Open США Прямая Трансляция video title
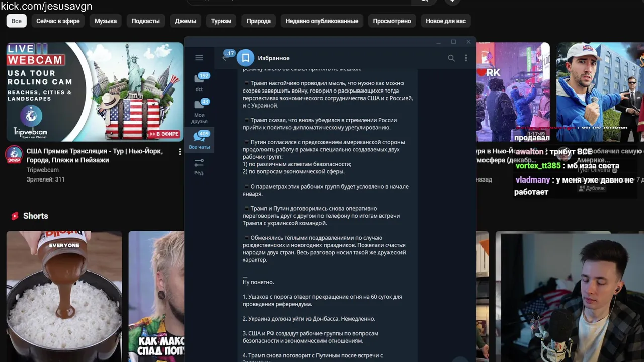The image size is (644, 362). click(x=95, y=156)
